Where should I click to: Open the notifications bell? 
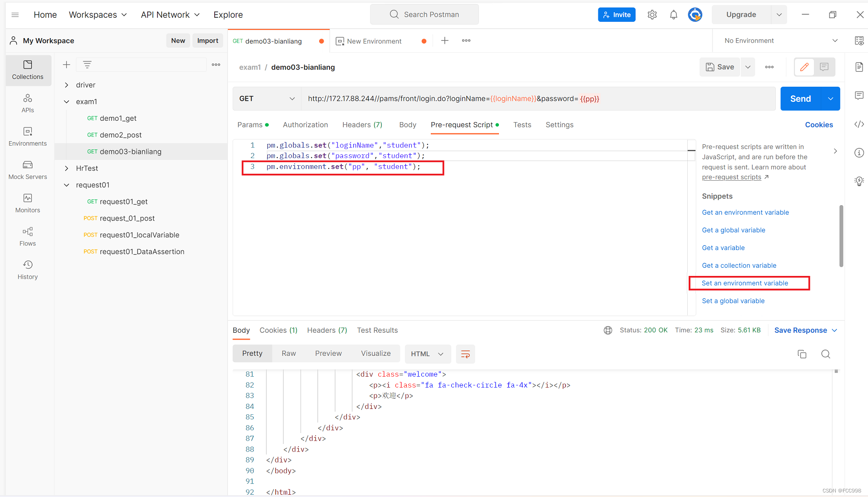[x=673, y=15]
